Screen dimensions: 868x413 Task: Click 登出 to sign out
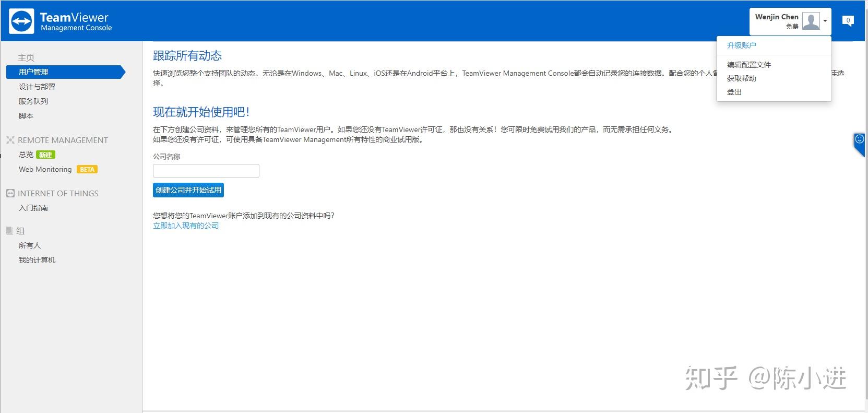pyautogui.click(x=734, y=92)
